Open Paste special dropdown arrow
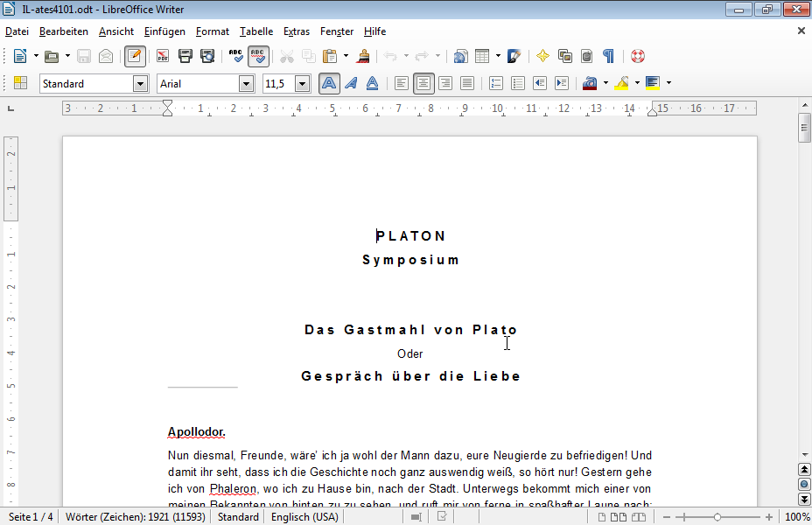Viewport: 812px width, 525px height. tap(346, 56)
